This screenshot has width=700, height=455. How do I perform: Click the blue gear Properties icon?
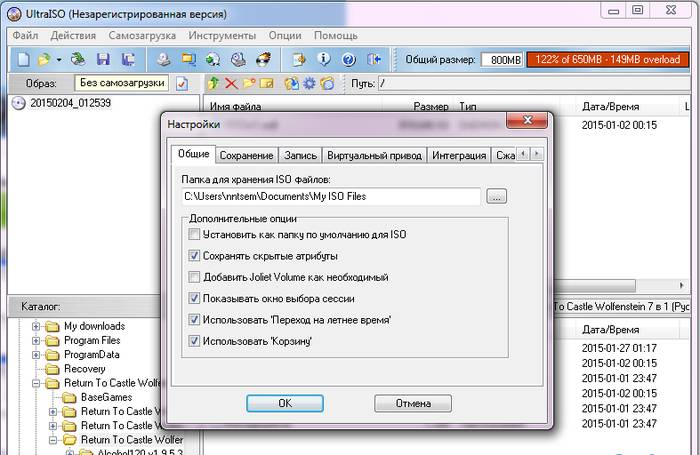tap(309, 83)
